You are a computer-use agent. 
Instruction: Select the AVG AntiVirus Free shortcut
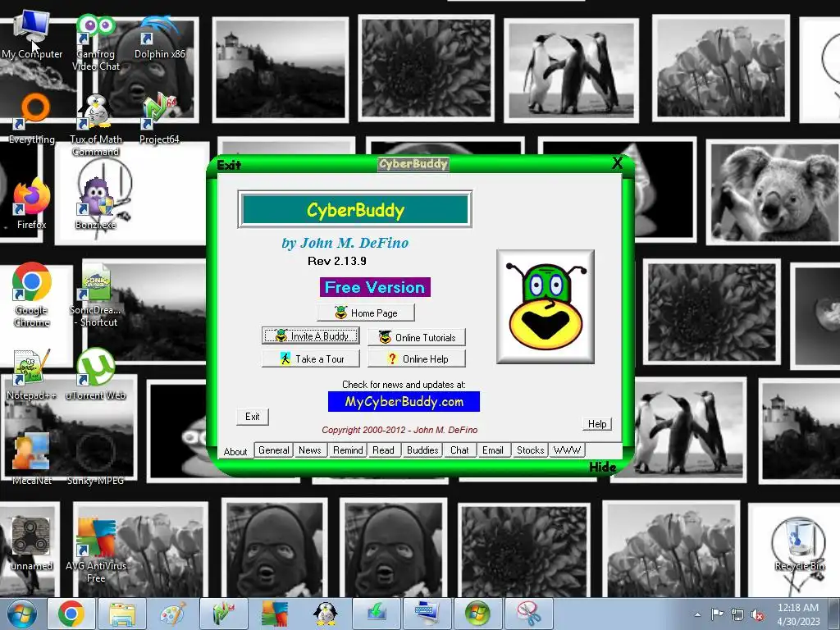click(x=95, y=550)
